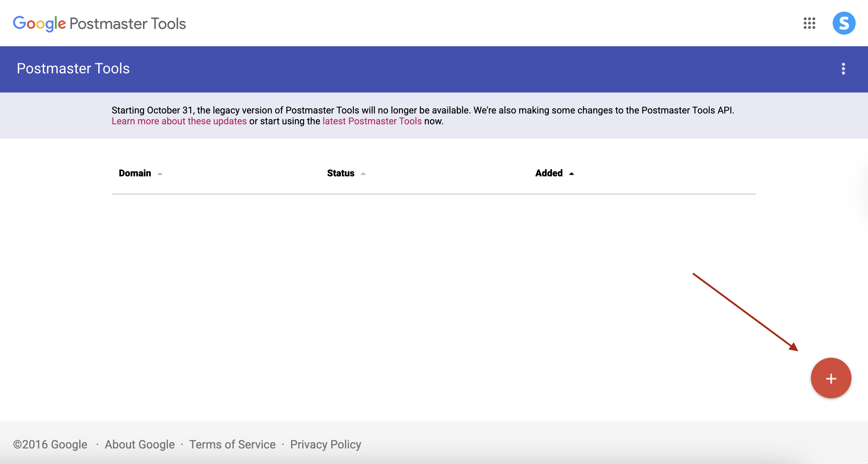Click the ©2016 Google footer text

click(x=50, y=444)
